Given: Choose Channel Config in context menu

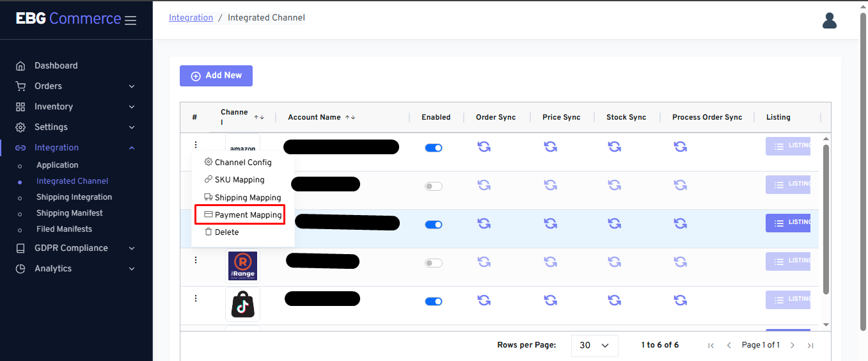Looking at the screenshot, I should point(242,163).
